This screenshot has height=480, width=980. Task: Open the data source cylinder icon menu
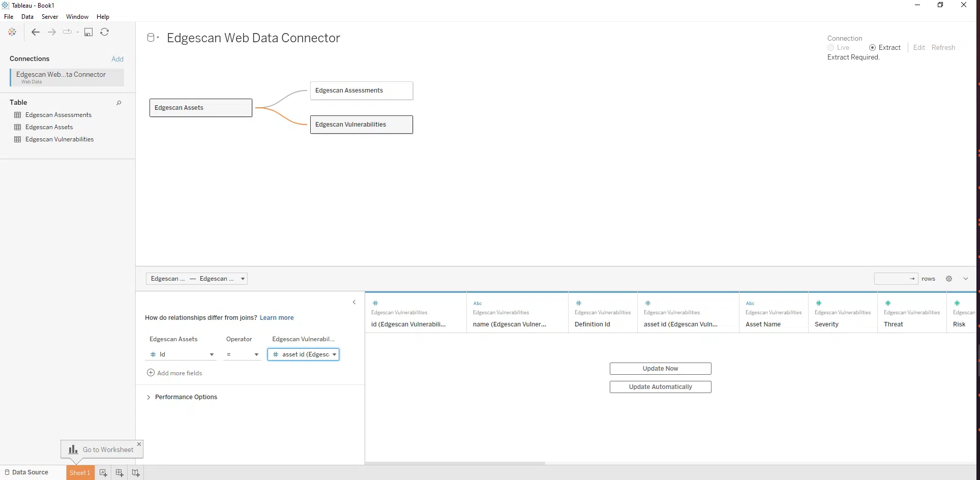pos(153,38)
